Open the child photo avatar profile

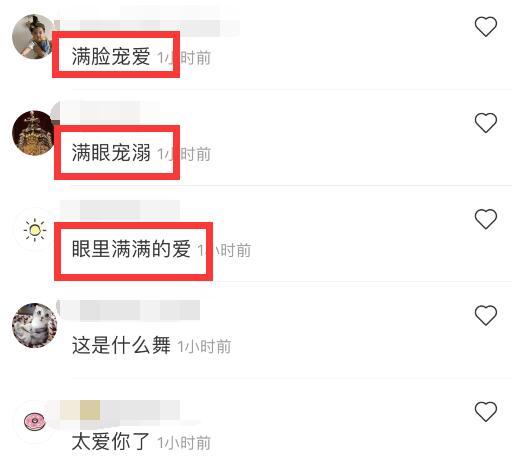coord(34,37)
